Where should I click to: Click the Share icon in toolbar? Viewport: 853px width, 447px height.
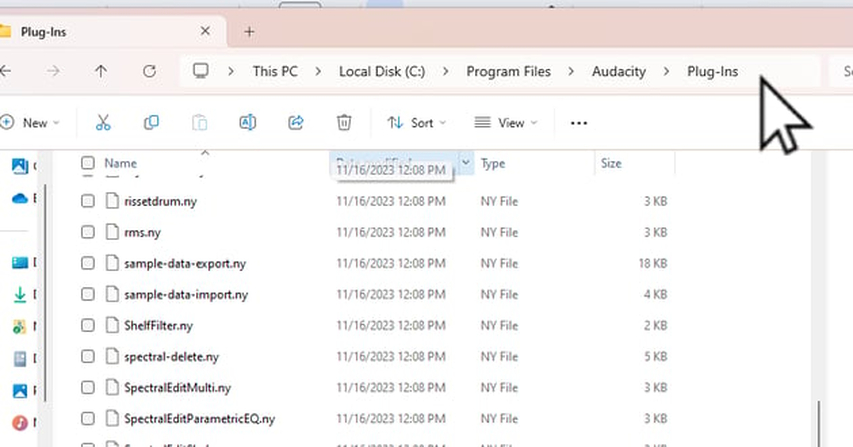296,123
